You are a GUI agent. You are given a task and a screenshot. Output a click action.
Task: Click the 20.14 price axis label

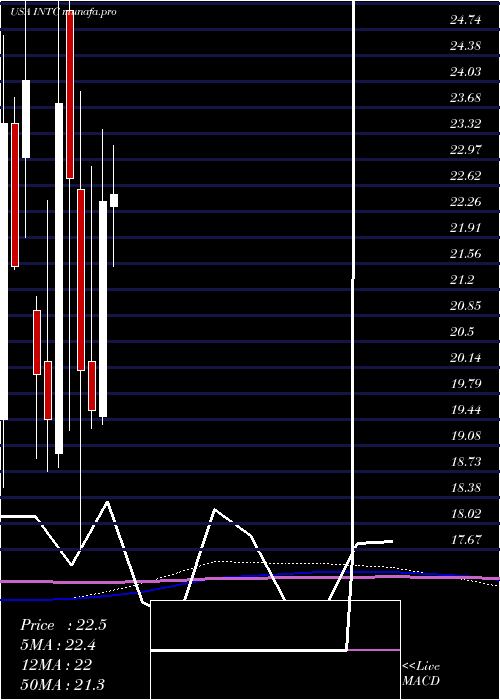466,358
